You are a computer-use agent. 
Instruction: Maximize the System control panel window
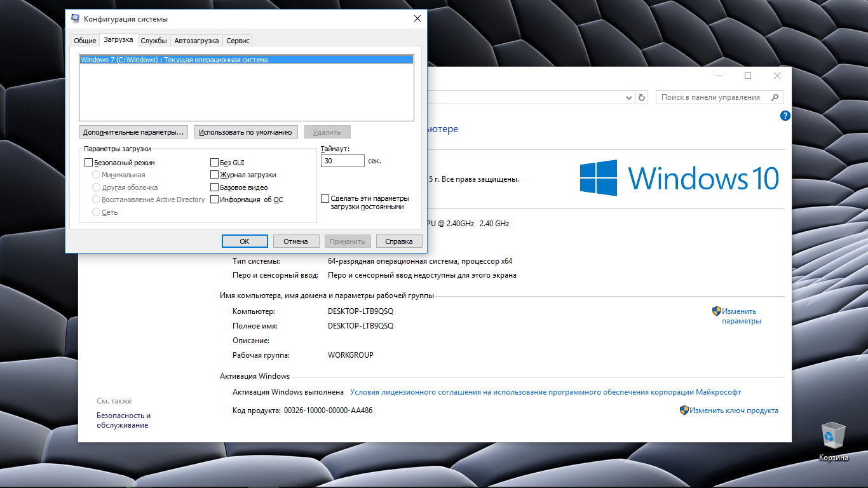coord(748,76)
